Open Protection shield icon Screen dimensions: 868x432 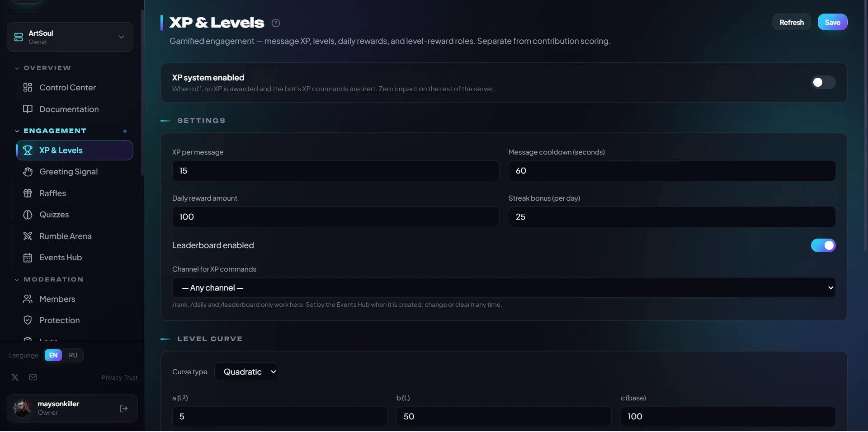coord(28,320)
